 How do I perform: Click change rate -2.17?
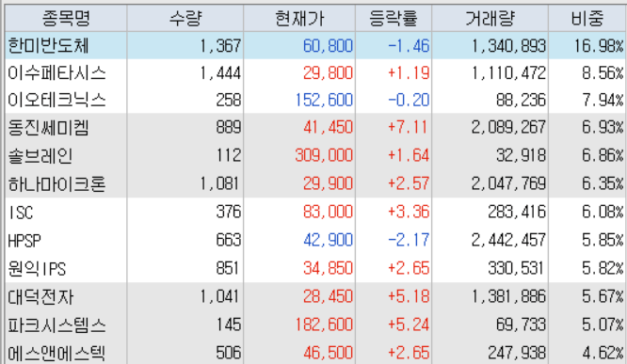click(x=409, y=240)
